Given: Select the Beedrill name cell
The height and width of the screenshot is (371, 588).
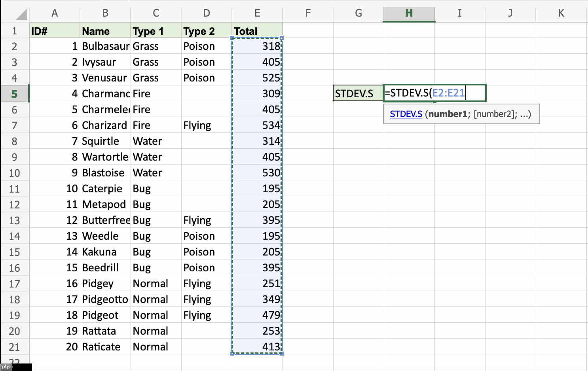Looking at the screenshot, I should [105, 268].
